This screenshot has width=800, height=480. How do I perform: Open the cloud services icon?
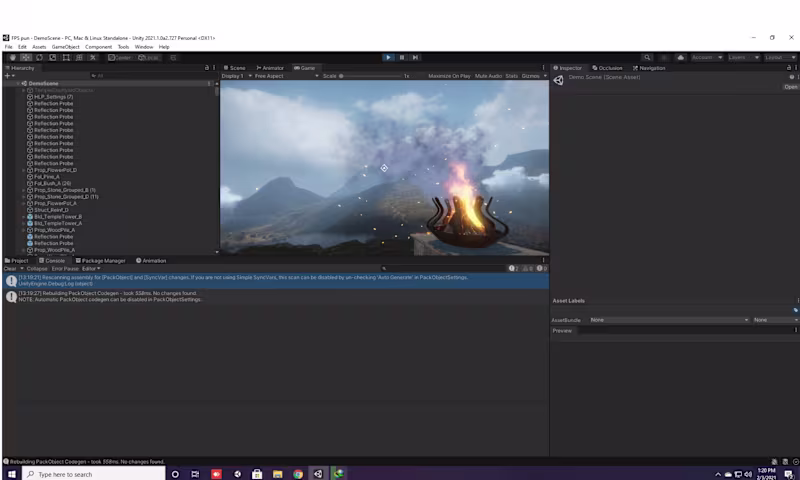point(680,57)
